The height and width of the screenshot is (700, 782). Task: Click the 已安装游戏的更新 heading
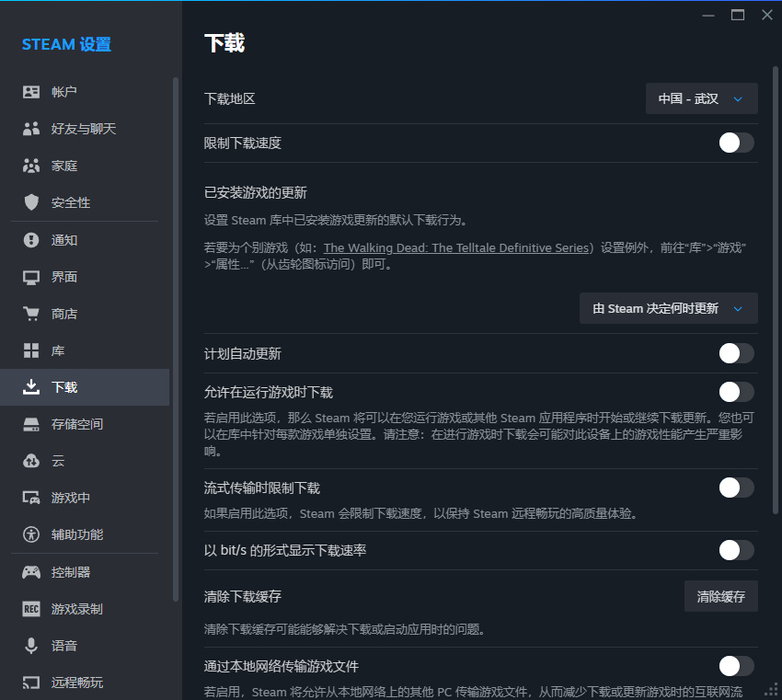(256, 192)
